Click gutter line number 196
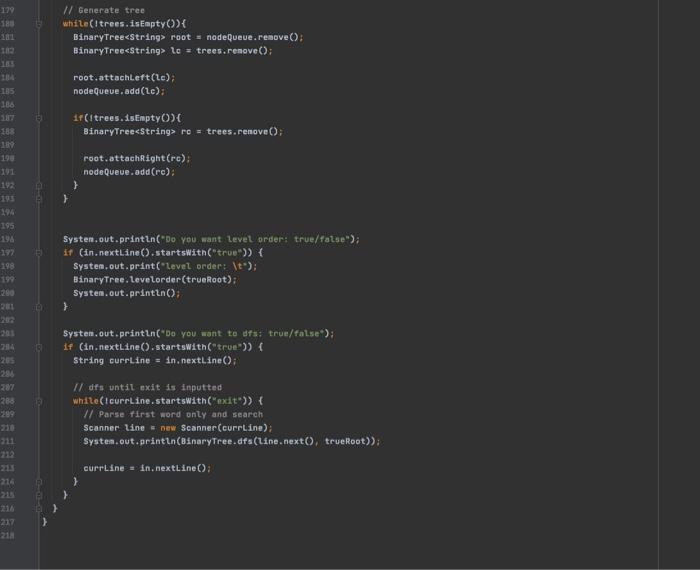The image size is (700, 570). click(7, 239)
